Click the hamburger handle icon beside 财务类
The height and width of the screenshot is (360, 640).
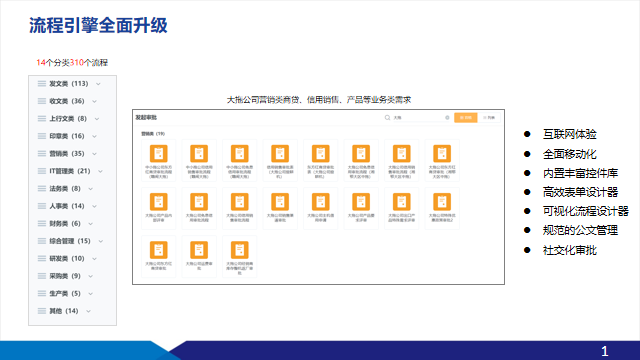(x=42, y=224)
